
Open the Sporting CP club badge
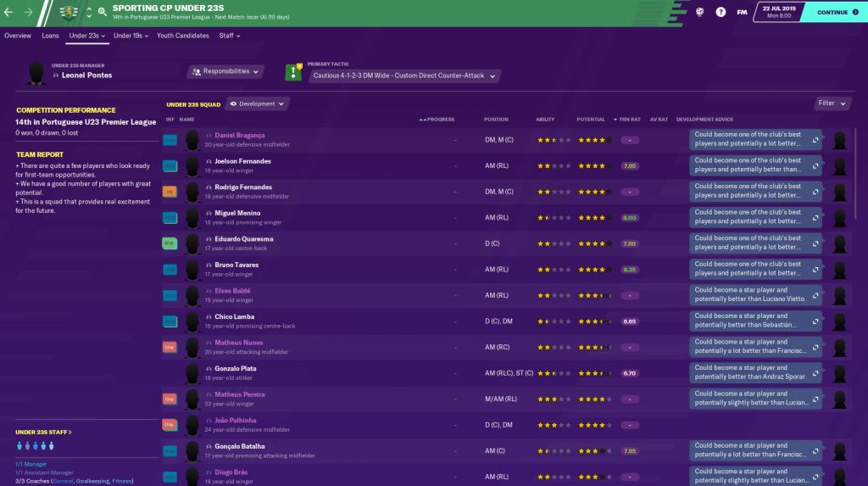coord(68,12)
